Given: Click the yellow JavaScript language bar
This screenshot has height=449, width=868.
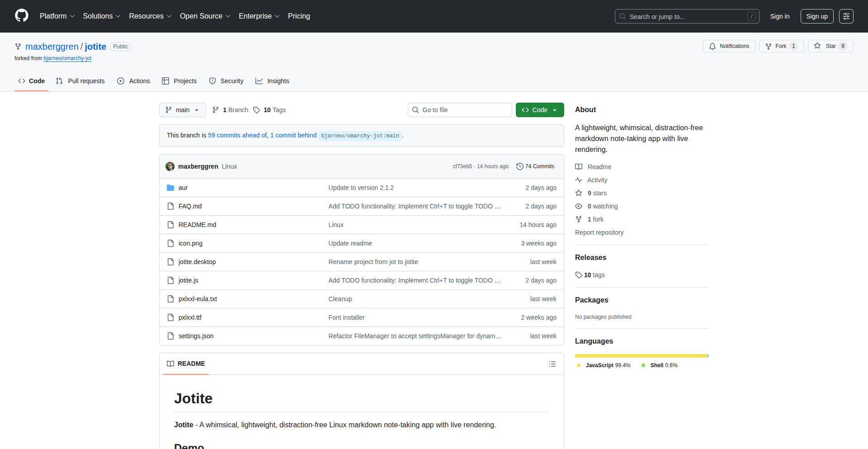Looking at the screenshot, I should [641, 356].
